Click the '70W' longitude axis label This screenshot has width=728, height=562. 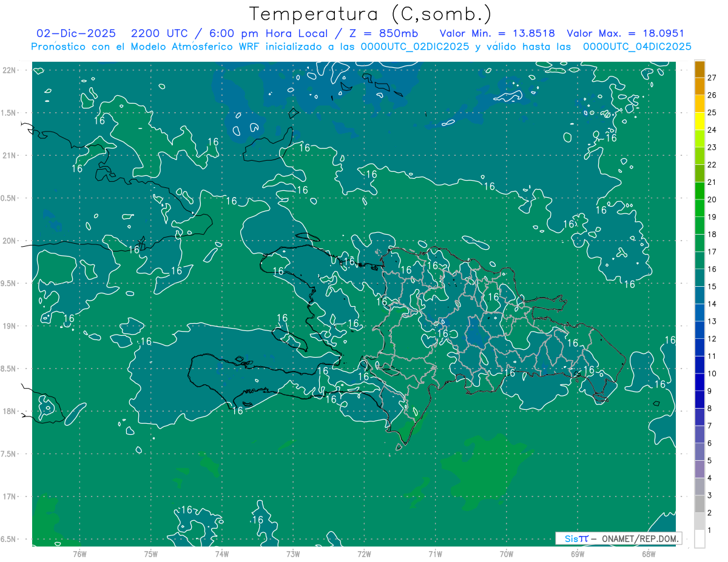507,554
